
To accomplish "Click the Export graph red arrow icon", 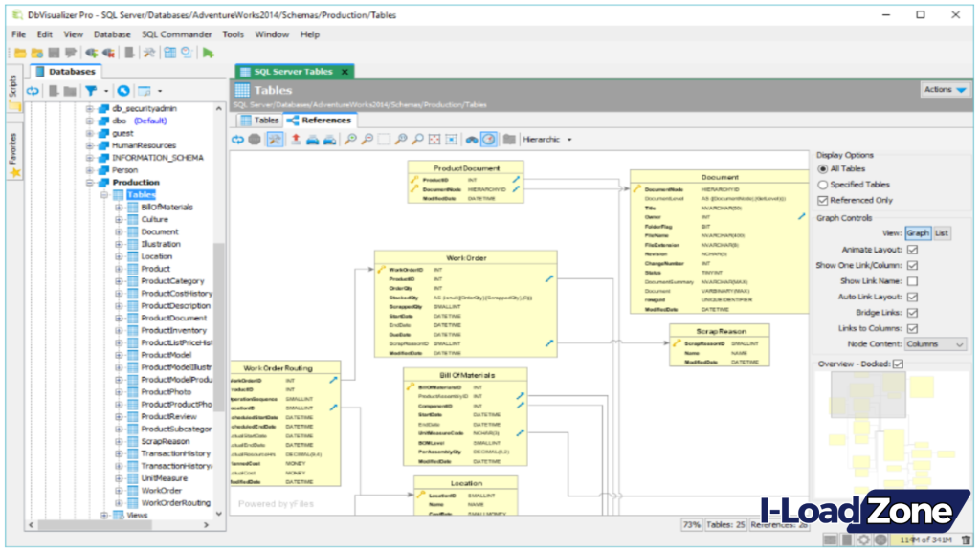I will pyautogui.click(x=296, y=140).
